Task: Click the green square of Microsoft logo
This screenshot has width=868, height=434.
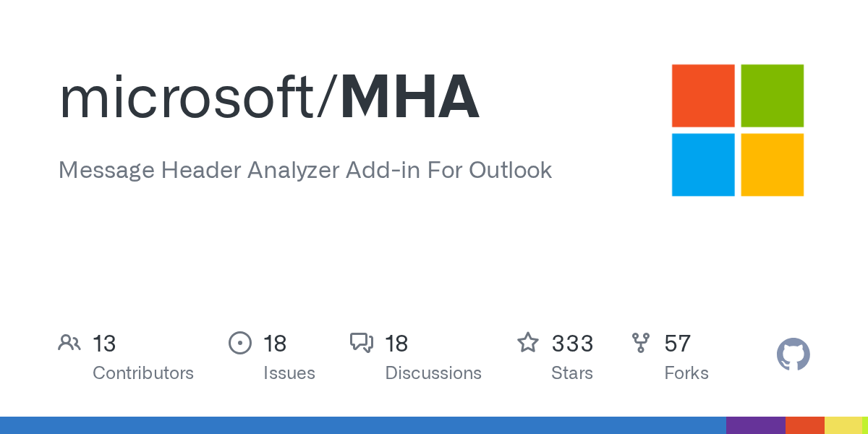Action: (x=772, y=95)
